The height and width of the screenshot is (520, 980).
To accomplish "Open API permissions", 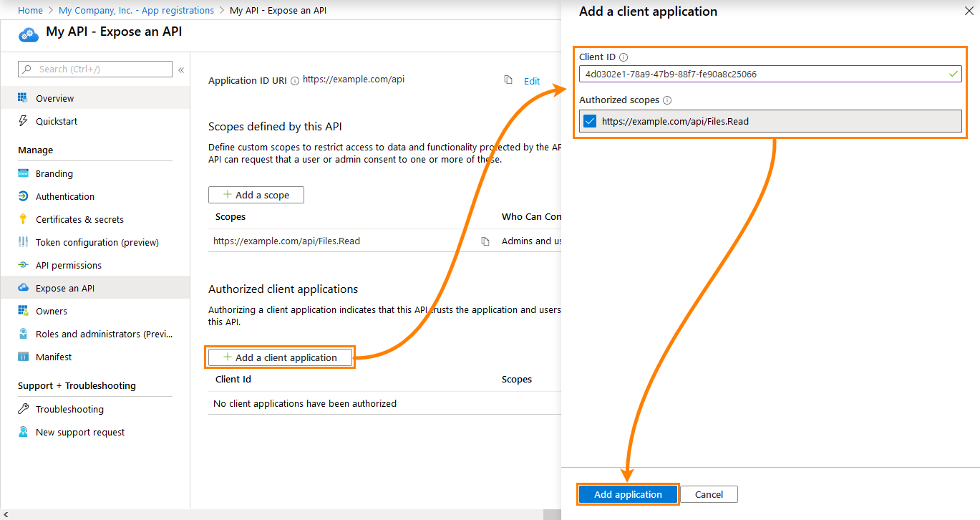I will tap(68, 265).
